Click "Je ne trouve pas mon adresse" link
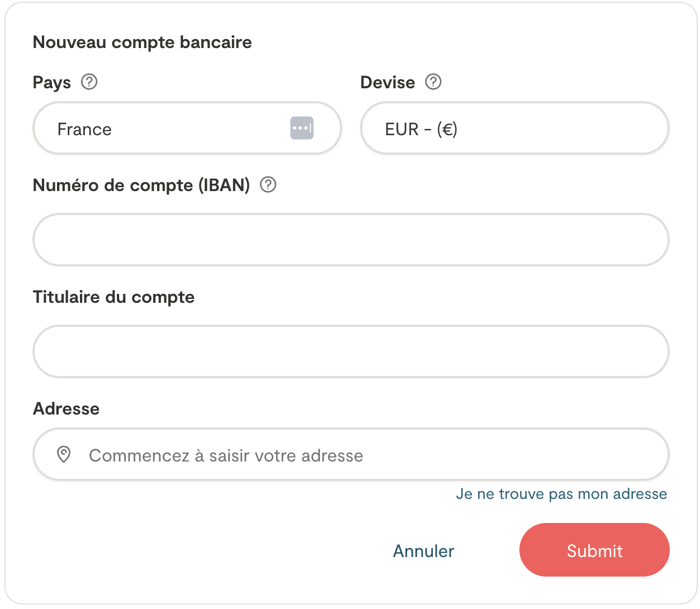700x609 pixels. [561, 494]
